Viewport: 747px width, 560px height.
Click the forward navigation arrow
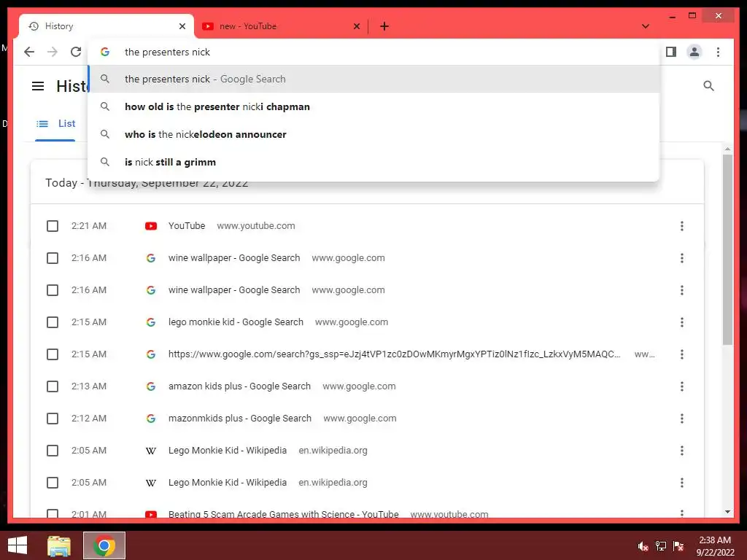coord(53,52)
